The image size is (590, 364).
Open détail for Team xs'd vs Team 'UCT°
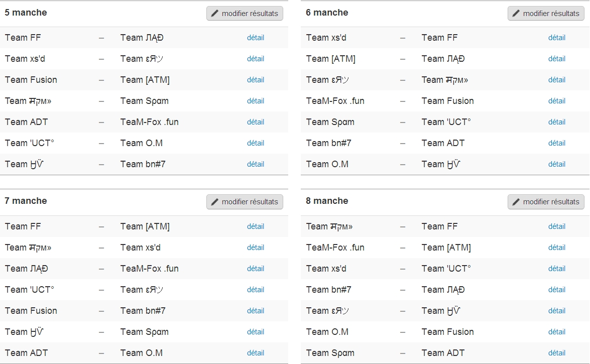point(557,269)
